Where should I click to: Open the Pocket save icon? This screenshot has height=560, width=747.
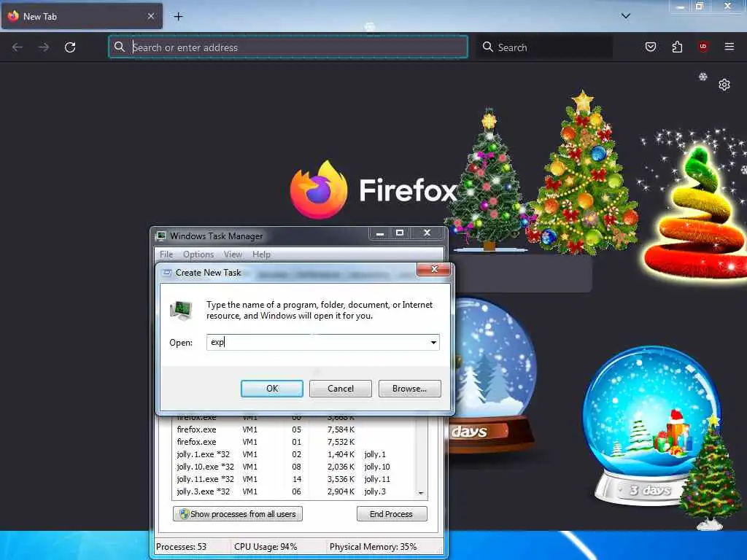point(651,47)
